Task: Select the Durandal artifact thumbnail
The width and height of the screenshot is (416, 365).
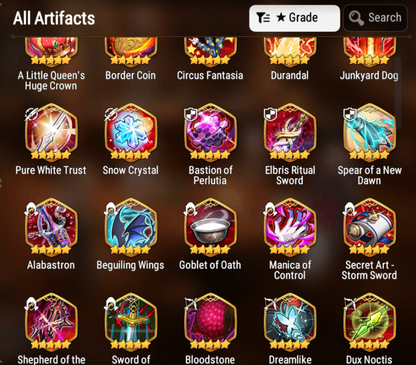Action: (290, 52)
